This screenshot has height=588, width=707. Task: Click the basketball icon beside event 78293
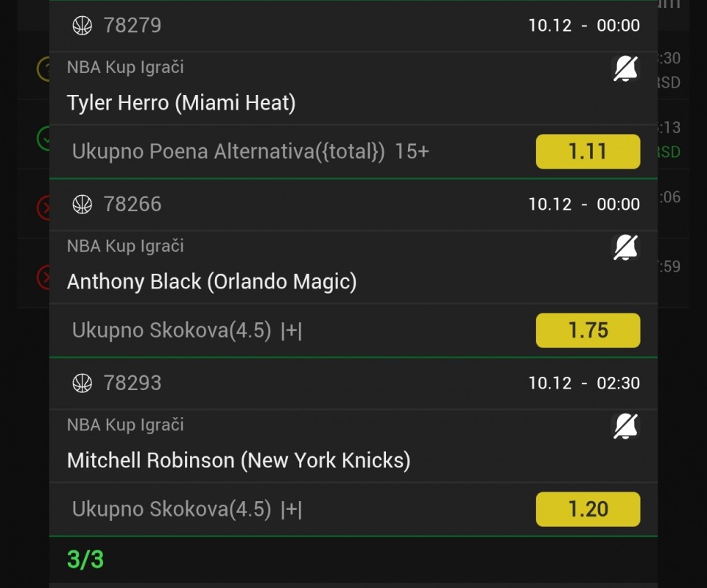(82, 383)
